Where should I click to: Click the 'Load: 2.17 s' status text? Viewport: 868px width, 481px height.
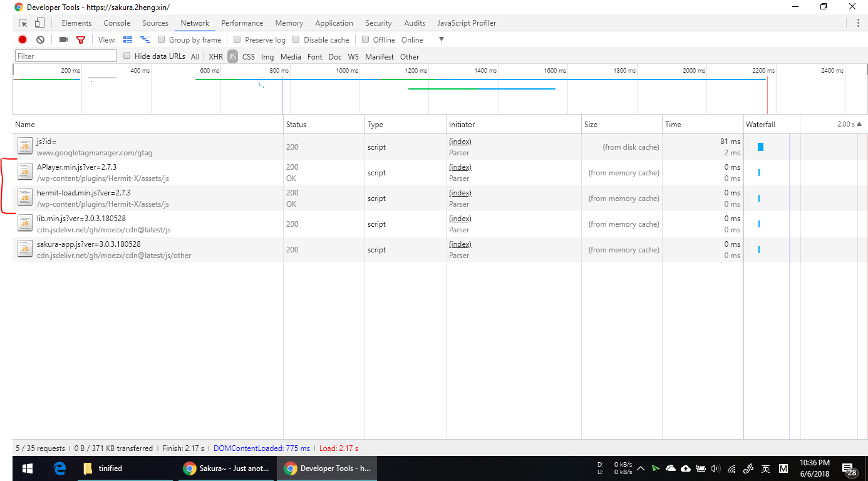tap(339, 448)
